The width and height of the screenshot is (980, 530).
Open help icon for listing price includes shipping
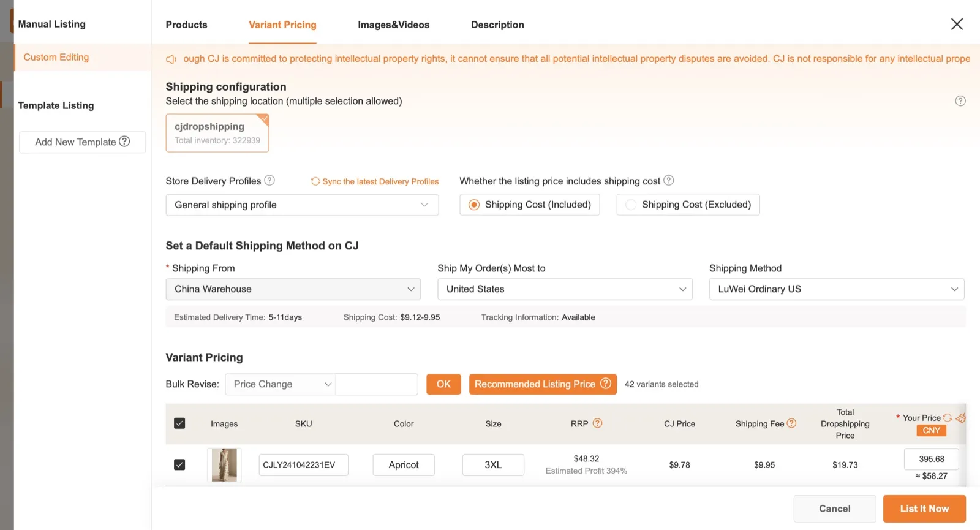[x=669, y=180]
